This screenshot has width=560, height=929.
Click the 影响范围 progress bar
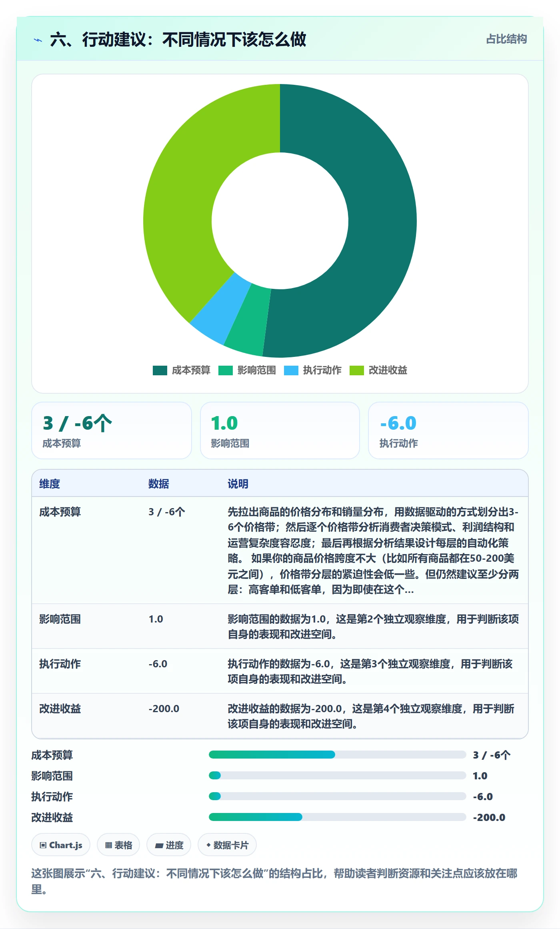(338, 775)
